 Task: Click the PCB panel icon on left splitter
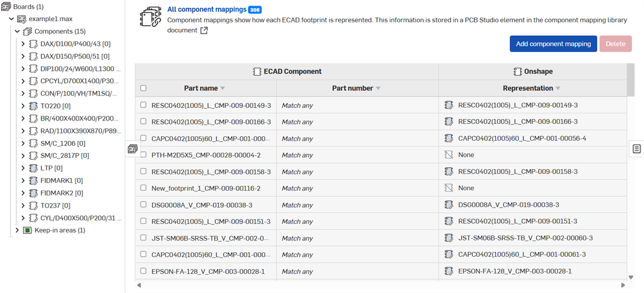(133, 148)
